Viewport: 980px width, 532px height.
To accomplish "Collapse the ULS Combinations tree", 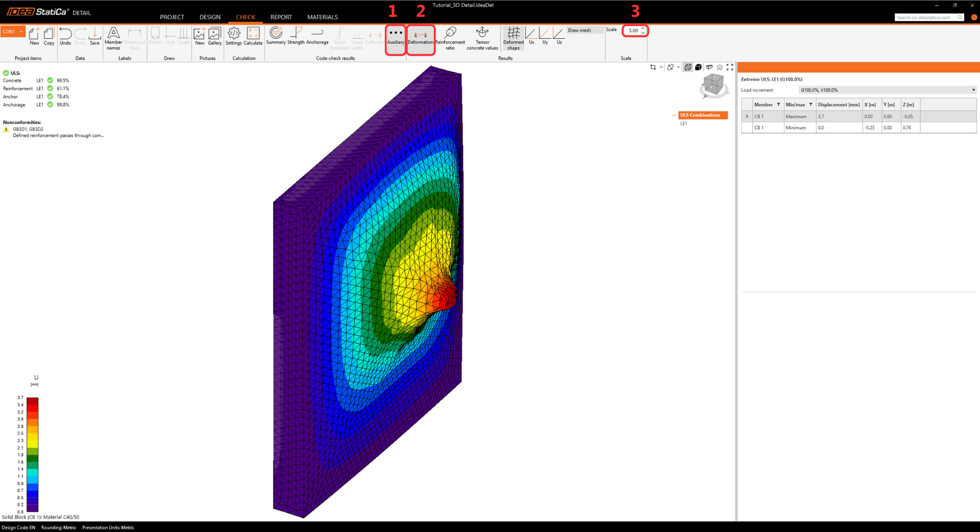I will [674, 115].
